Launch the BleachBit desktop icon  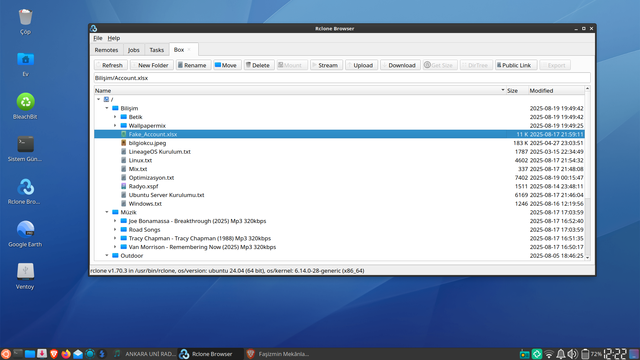(25, 106)
